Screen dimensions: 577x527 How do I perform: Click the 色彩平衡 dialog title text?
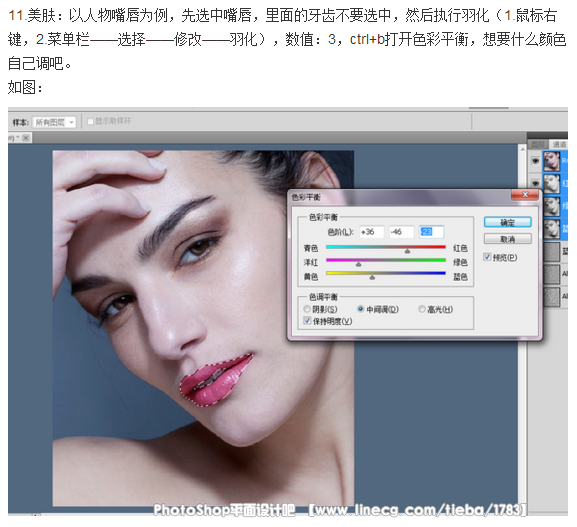coord(306,197)
